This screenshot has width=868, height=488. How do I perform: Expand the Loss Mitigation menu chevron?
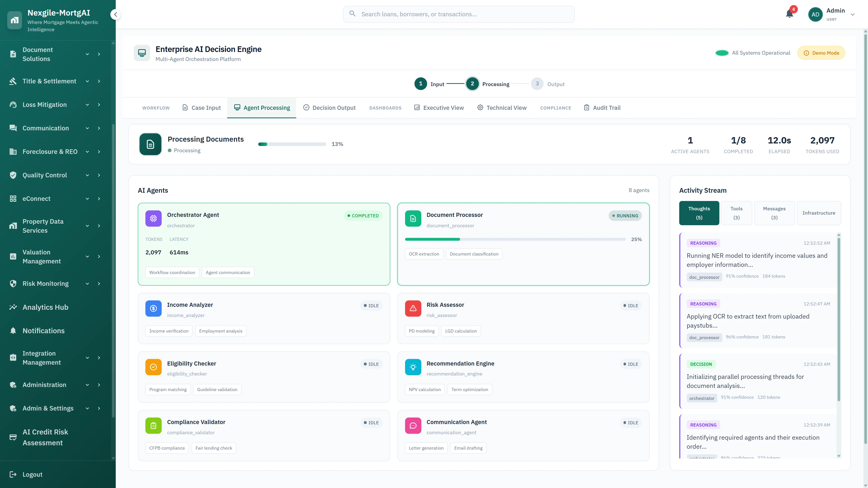pos(87,104)
